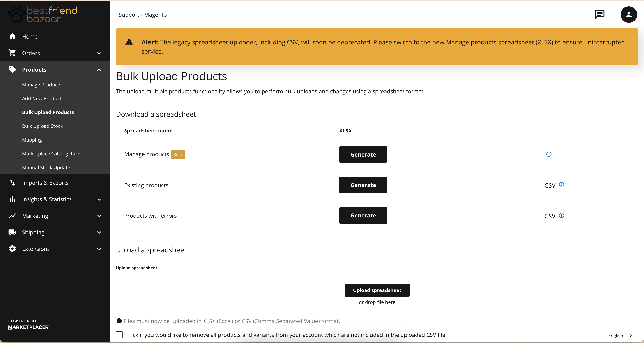Expand the Marketing menu chevron
Image resolution: width=644 pixels, height=343 pixels.
[99, 216]
